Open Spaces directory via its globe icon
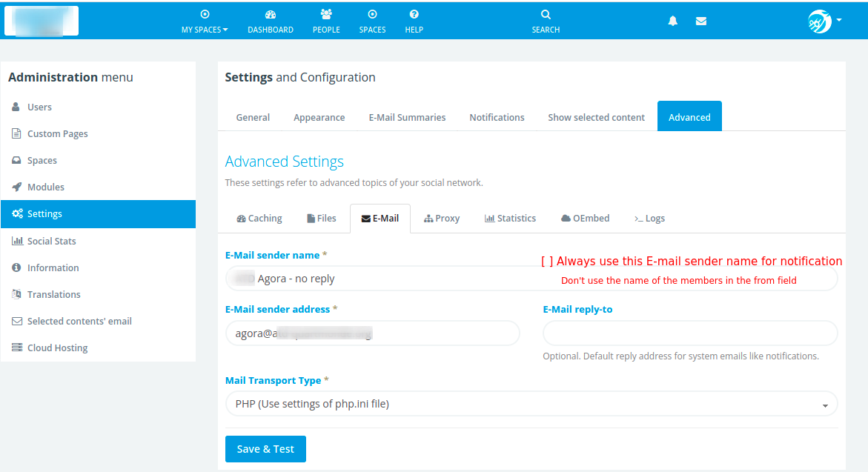Screen dimensions: 868x472 (x=372, y=20)
